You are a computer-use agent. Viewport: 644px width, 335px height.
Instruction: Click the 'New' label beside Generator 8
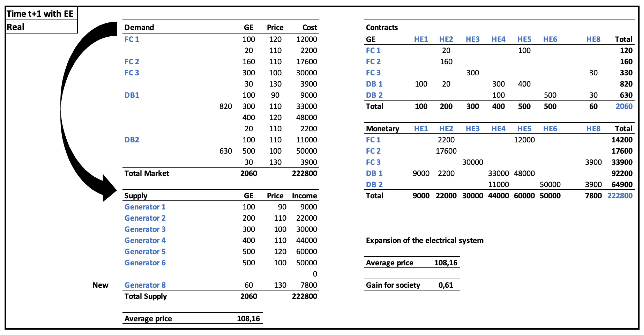[x=100, y=285]
